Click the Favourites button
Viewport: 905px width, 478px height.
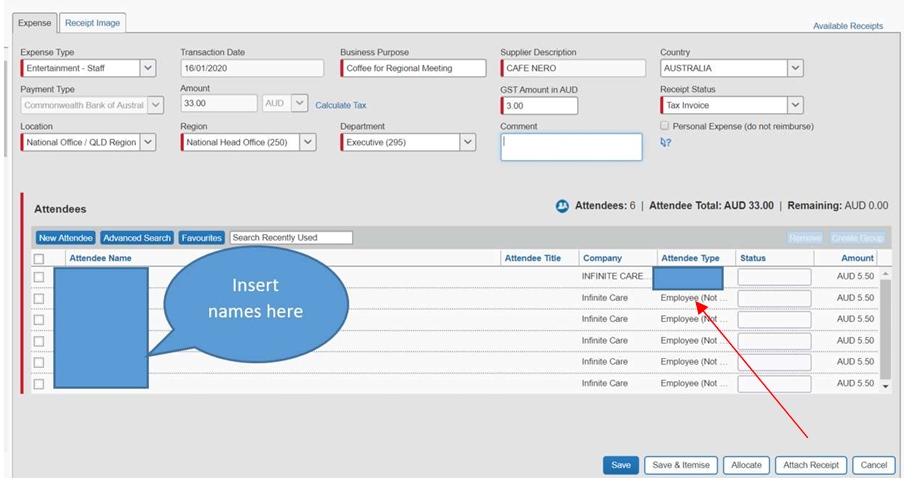[201, 238]
